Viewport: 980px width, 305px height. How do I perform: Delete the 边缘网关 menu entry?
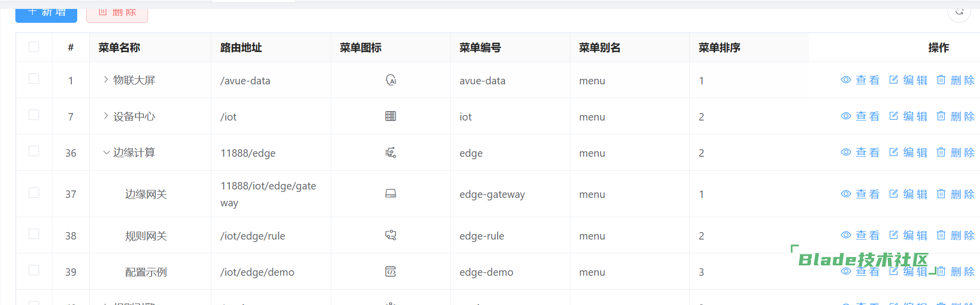[955, 194]
